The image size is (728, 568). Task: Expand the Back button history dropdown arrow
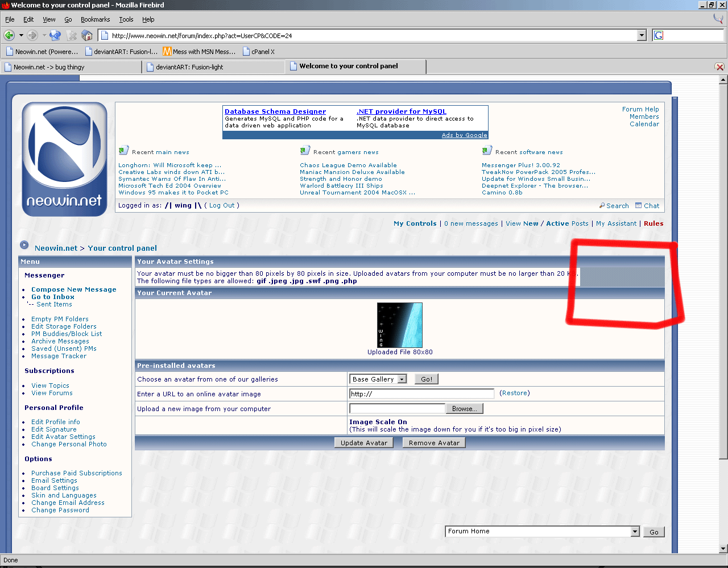(x=21, y=35)
